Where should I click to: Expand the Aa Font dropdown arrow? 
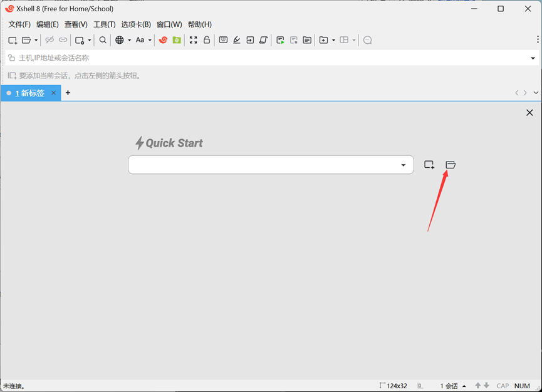pos(150,40)
